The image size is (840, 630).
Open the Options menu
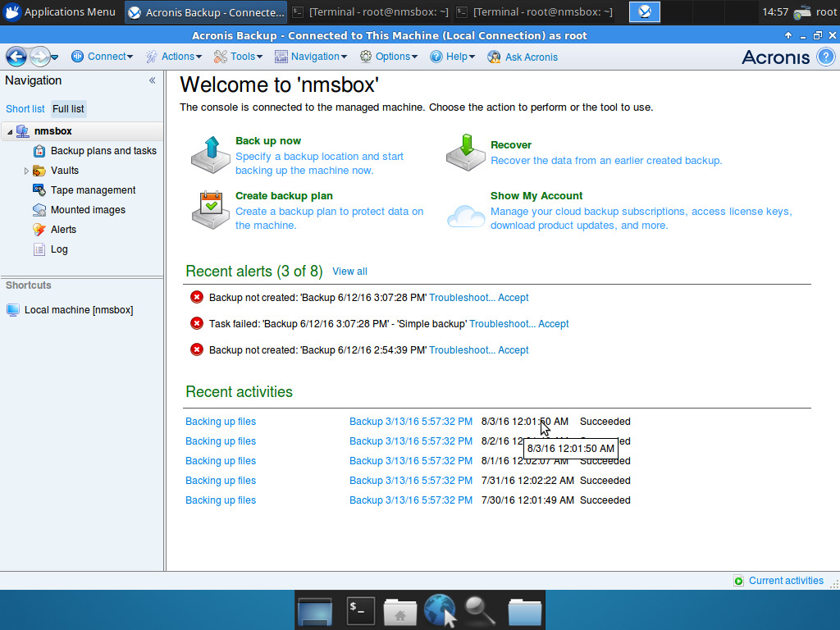click(x=388, y=57)
